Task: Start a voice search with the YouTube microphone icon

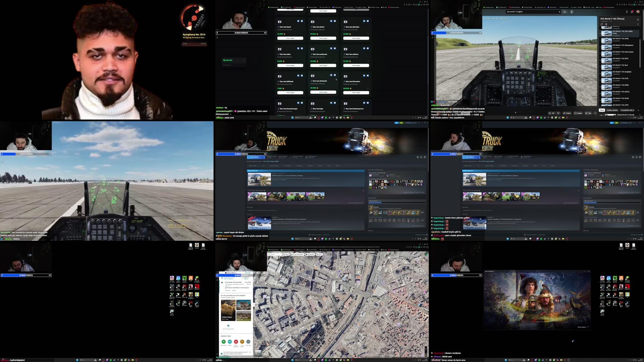Action: [x=572, y=12]
